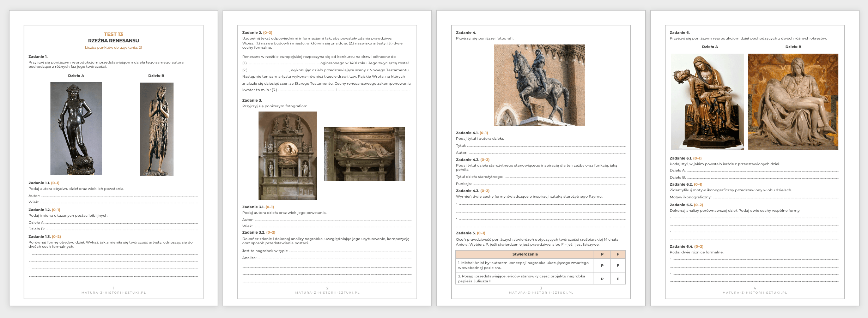Select the Mary Magdalene wooden statue photo

[x=157, y=129]
